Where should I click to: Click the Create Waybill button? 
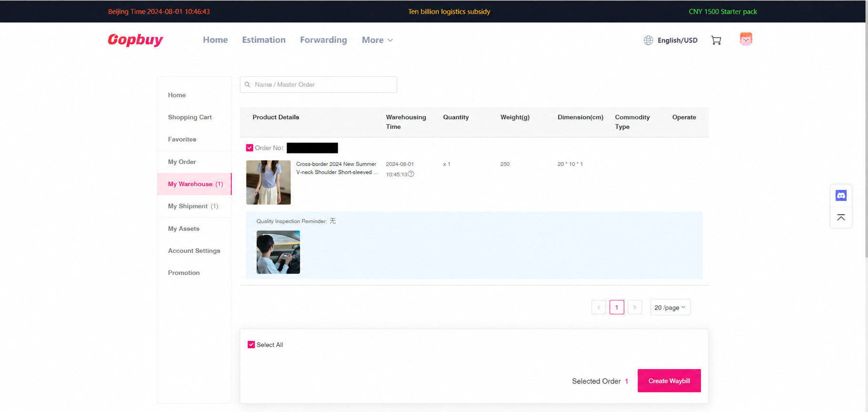pyautogui.click(x=669, y=381)
